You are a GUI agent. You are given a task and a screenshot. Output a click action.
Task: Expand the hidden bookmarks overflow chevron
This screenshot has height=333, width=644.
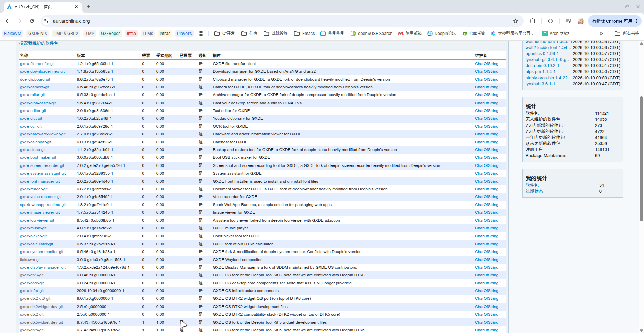pyautogui.click(x=601, y=34)
